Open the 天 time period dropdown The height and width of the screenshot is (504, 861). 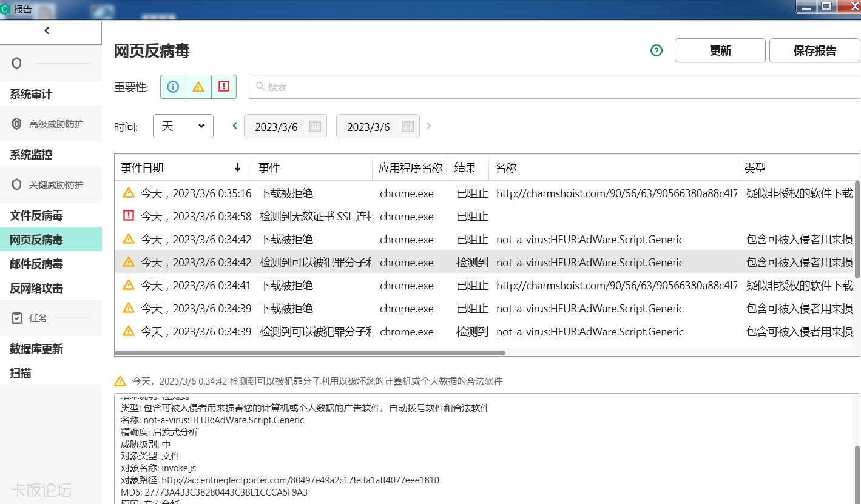click(183, 126)
